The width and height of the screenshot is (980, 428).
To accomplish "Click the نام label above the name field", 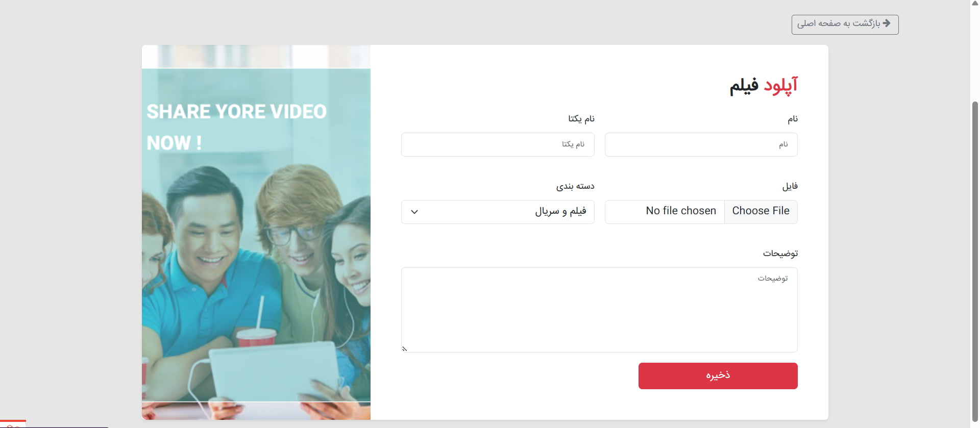I will [792, 119].
